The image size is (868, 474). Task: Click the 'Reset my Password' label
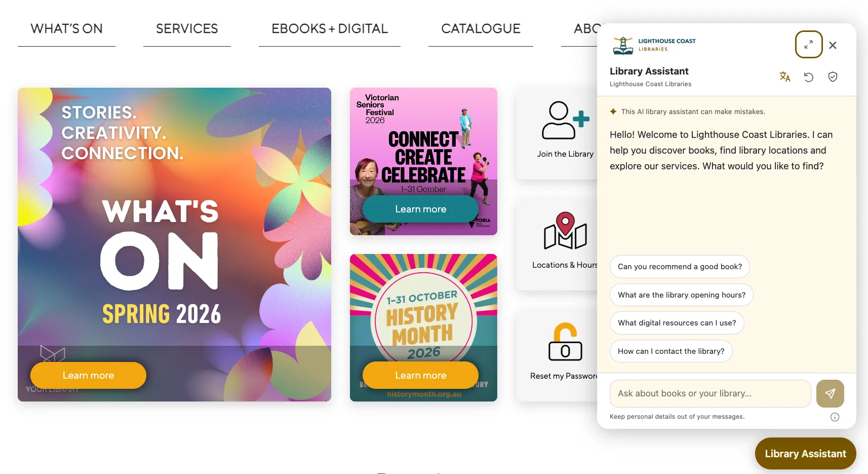(x=564, y=376)
